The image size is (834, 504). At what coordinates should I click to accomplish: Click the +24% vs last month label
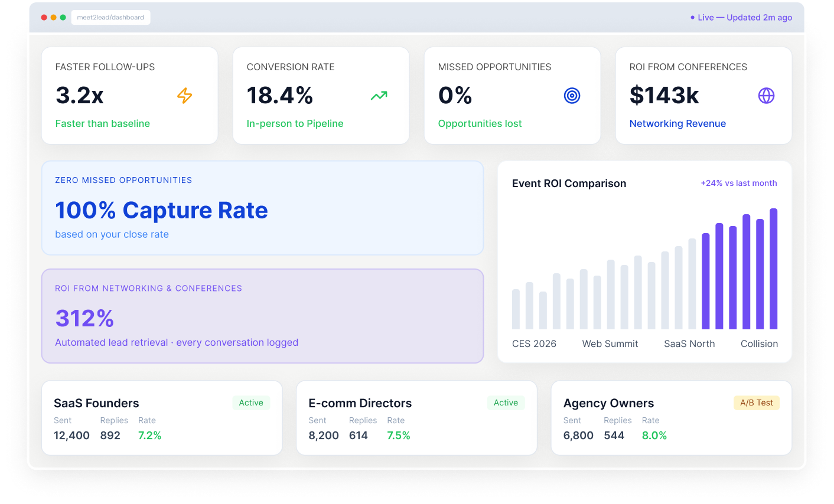coord(739,183)
